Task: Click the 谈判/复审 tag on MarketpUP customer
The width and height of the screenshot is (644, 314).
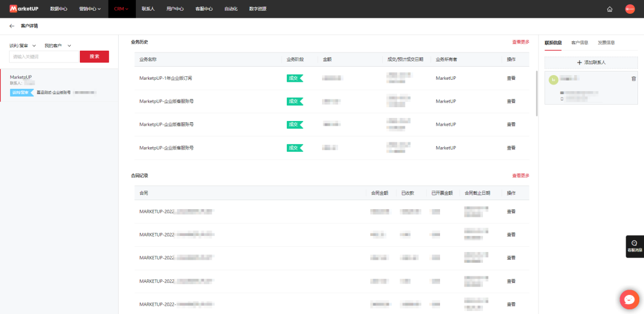Action: pos(21,93)
